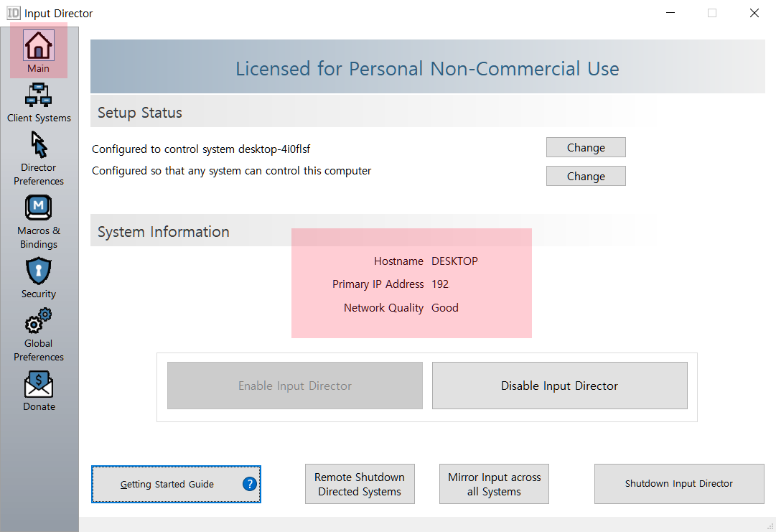This screenshot has width=776, height=532.
Task: Click the blue help question mark icon
Action: 250,484
